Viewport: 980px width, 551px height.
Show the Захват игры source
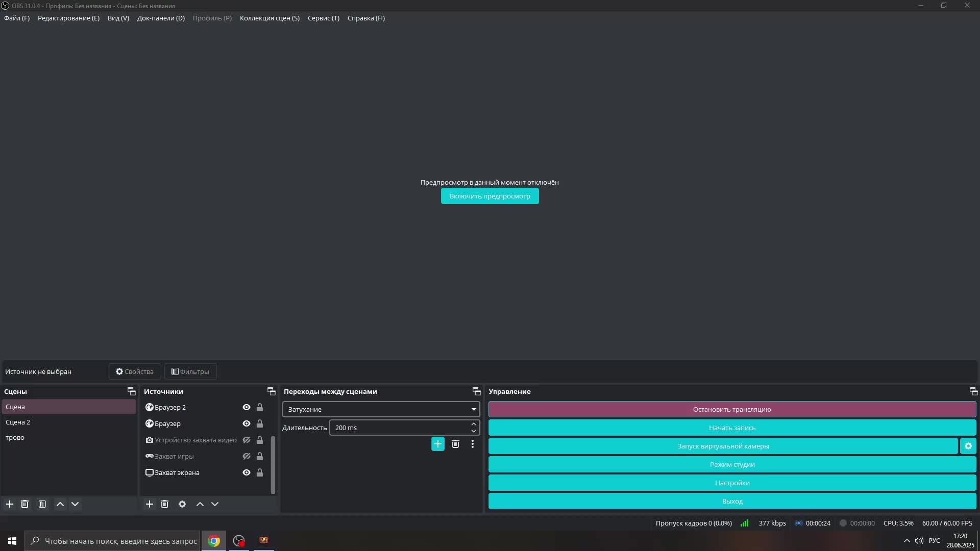(247, 456)
